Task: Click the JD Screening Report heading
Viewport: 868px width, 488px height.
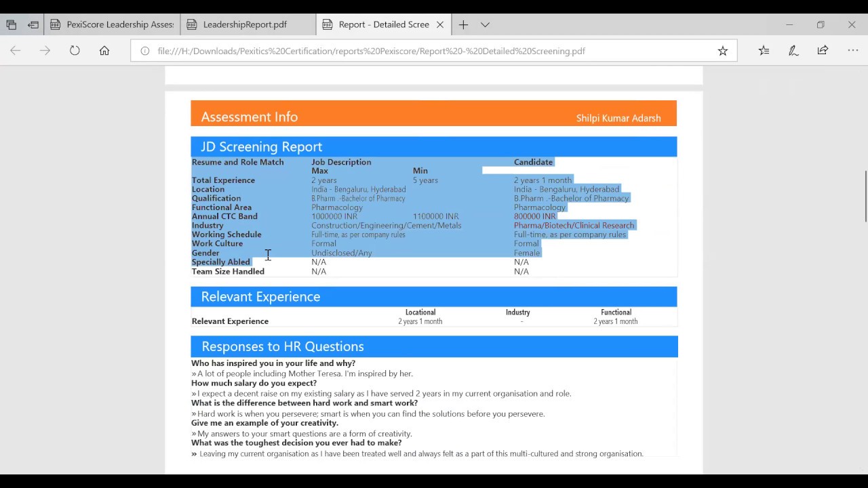Action: (x=262, y=146)
